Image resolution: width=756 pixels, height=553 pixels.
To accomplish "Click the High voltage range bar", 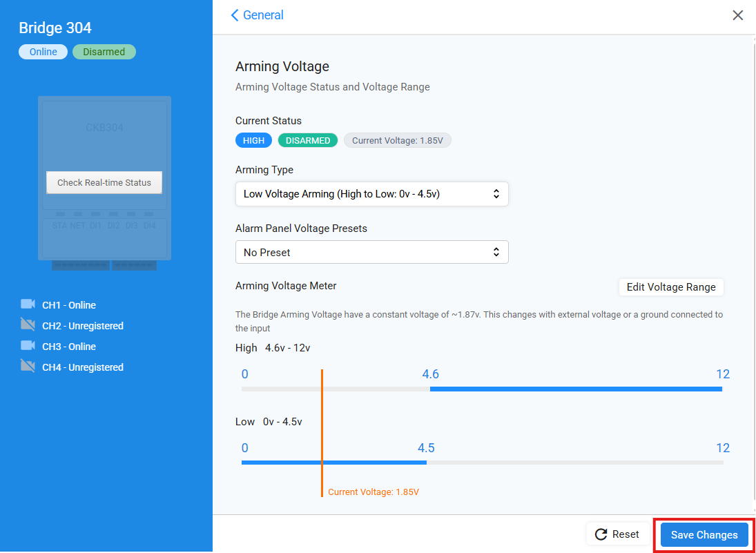I will coord(575,389).
